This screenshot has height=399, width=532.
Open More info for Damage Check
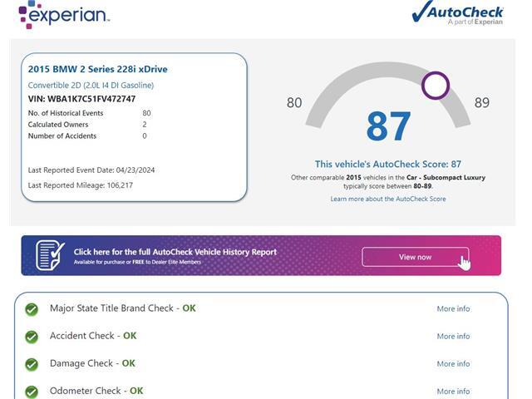[453, 364]
